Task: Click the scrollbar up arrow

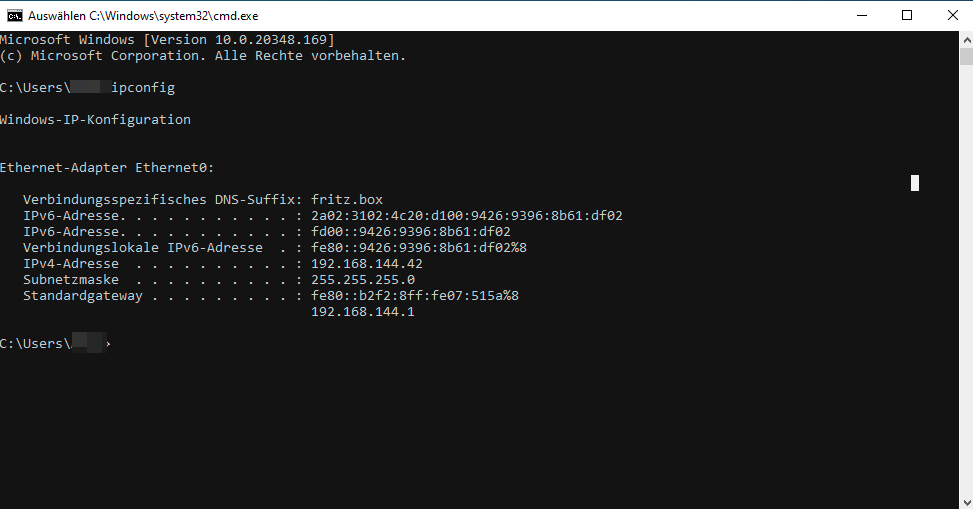Action: (x=966, y=40)
